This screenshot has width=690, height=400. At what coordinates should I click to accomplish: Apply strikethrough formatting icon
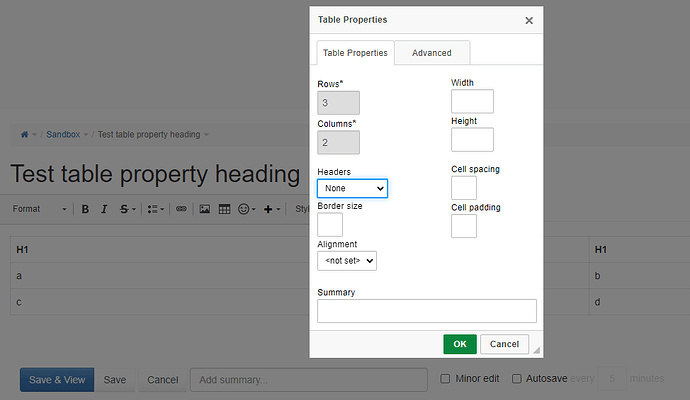coord(124,209)
